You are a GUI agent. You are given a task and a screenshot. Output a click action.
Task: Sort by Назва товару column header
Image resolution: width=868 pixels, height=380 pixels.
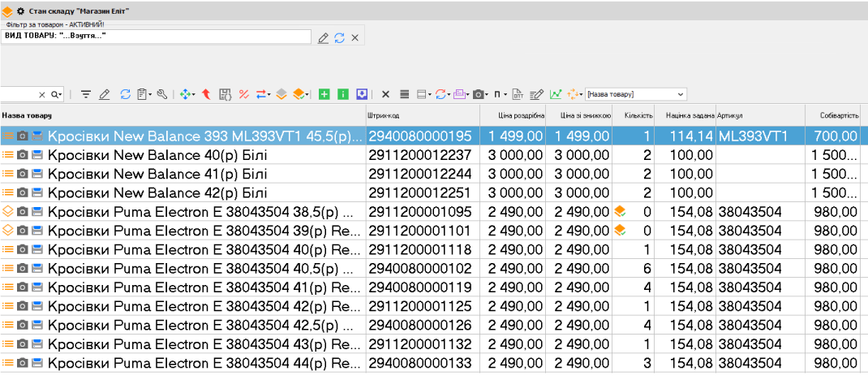(183, 115)
